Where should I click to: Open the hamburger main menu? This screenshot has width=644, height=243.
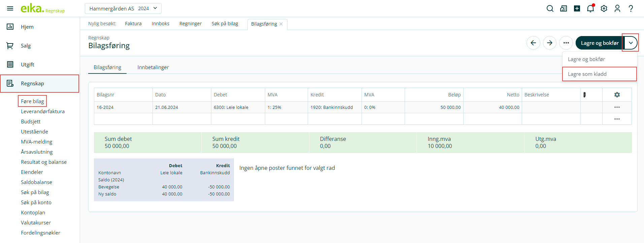(x=10, y=8)
